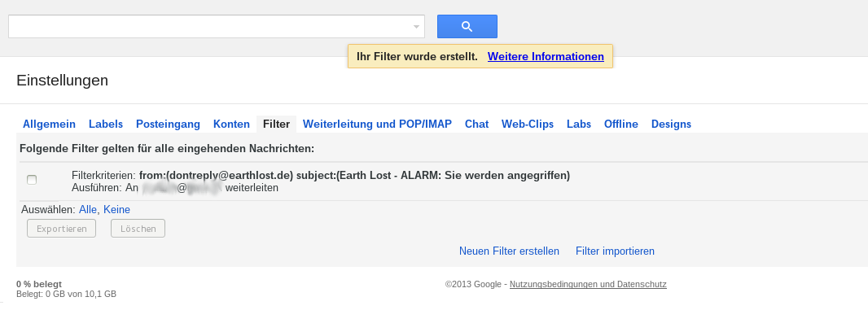Go to the Posteingang tab
The height and width of the screenshot is (332, 868).
coord(168,124)
